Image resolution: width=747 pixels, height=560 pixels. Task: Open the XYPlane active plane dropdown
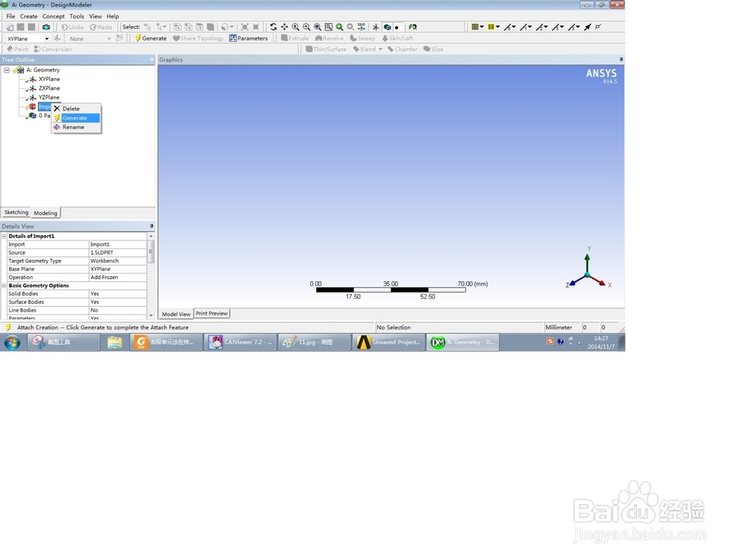46,39
